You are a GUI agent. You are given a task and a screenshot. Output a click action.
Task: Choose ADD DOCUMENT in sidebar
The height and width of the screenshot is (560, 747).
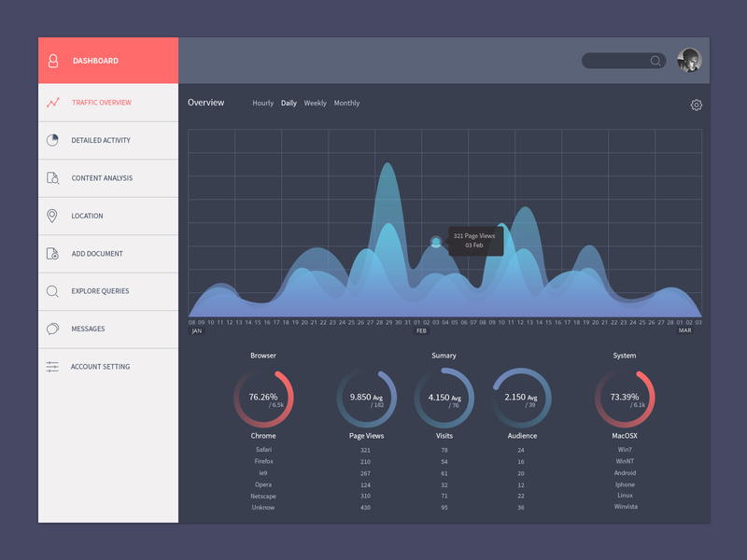pyautogui.click(x=108, y=253)
